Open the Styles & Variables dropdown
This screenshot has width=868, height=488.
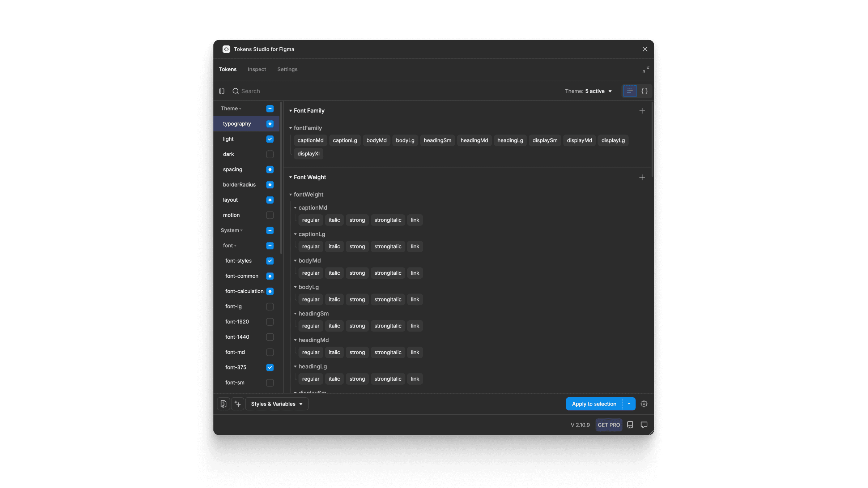point(277,404)
